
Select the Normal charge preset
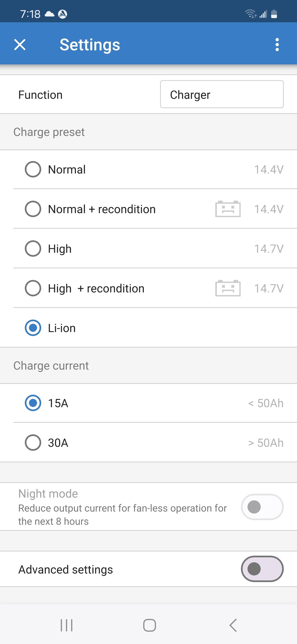pyautogui.click(x=33, y=169)
